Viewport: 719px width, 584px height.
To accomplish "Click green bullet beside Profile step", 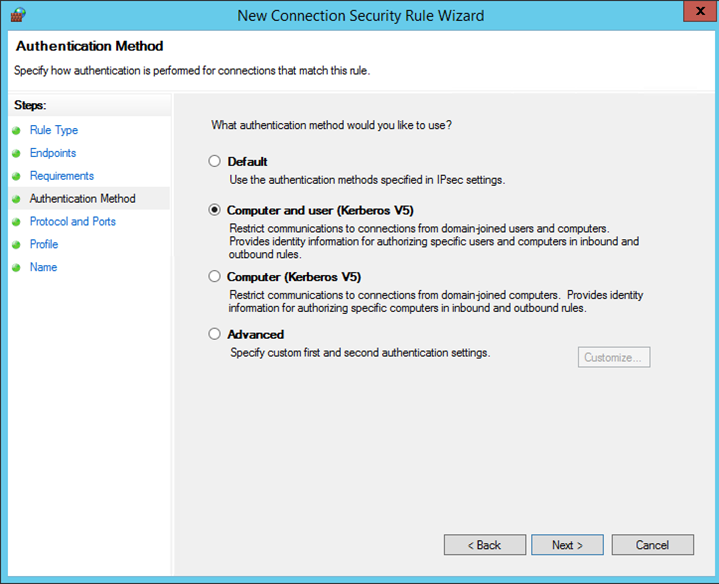I will (17, 245).
